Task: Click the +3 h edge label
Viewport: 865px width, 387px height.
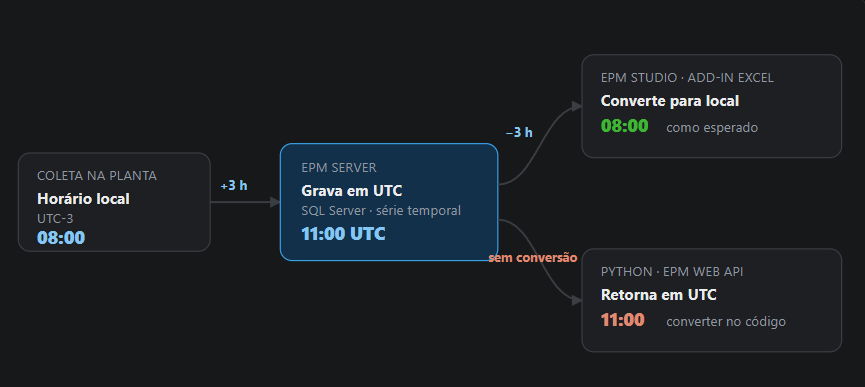Action: pyautogui.click(x=234, y=186)
